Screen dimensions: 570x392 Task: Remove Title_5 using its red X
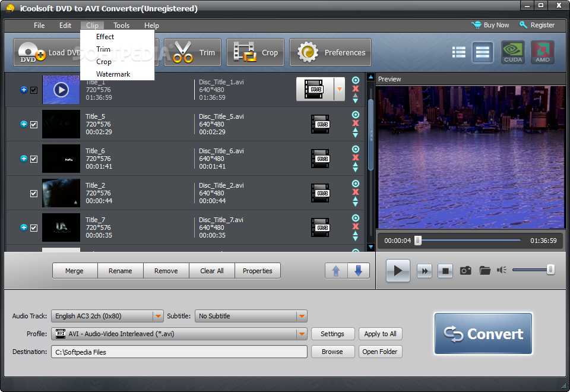pyautogui.click(x=356, y=123)
